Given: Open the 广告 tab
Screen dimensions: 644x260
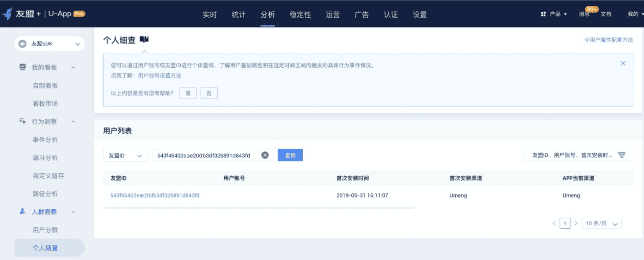Looking at the screenshot, I should point(361,14).
